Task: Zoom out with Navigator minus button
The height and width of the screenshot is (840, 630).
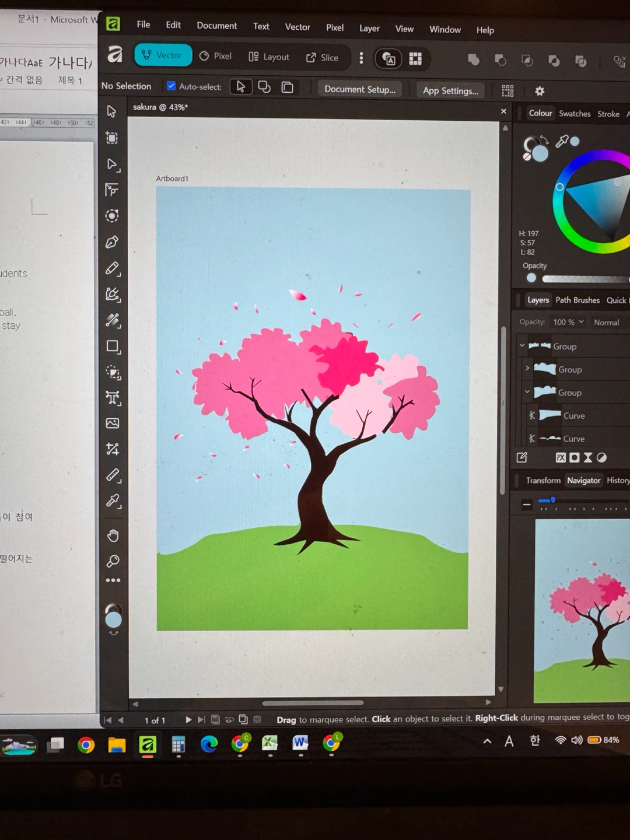Action: pyautogui.click(x=527, y=505)
